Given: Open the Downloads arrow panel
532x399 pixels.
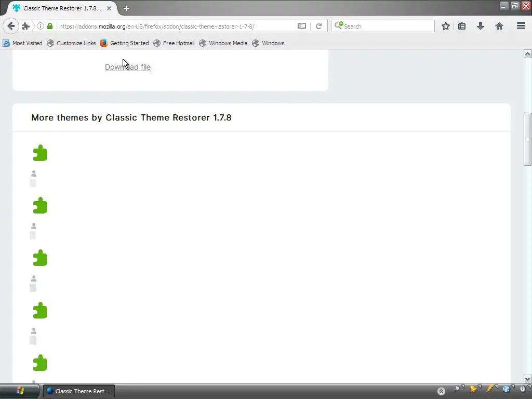Looking at the screenshot, I should point(481,26).
